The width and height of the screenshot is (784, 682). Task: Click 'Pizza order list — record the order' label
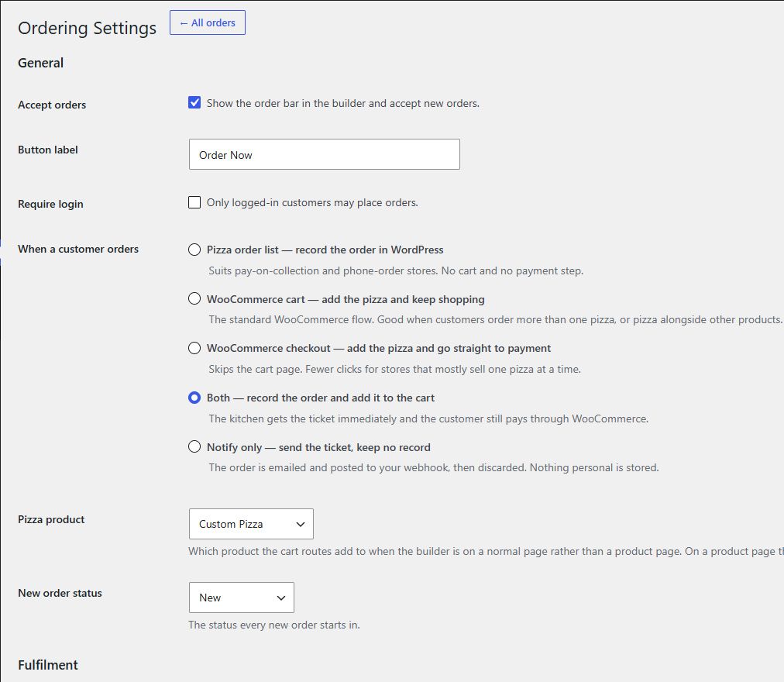tap(325, 250)
